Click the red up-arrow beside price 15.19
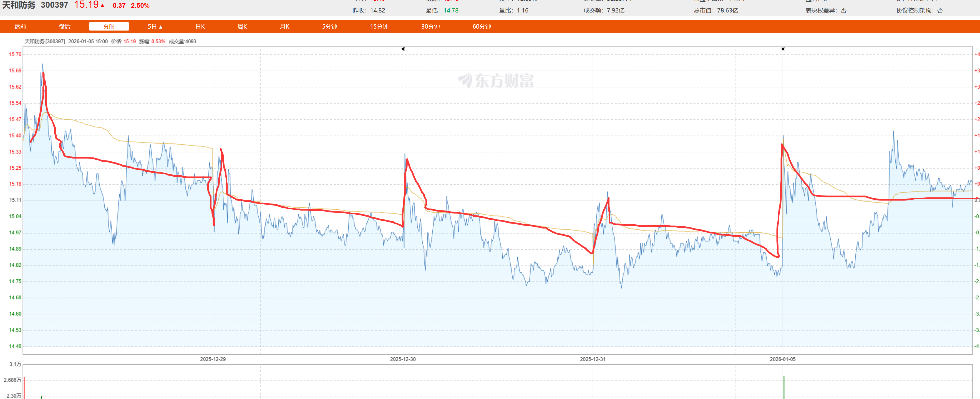This screenshot has height=399, width=980. 102,5
